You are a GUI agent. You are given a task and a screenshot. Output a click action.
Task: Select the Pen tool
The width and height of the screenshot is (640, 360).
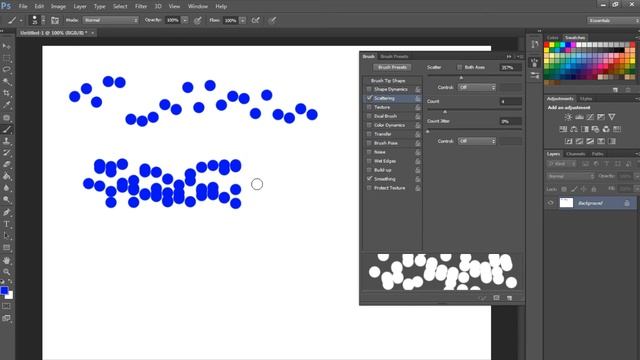tap(7, 212)
